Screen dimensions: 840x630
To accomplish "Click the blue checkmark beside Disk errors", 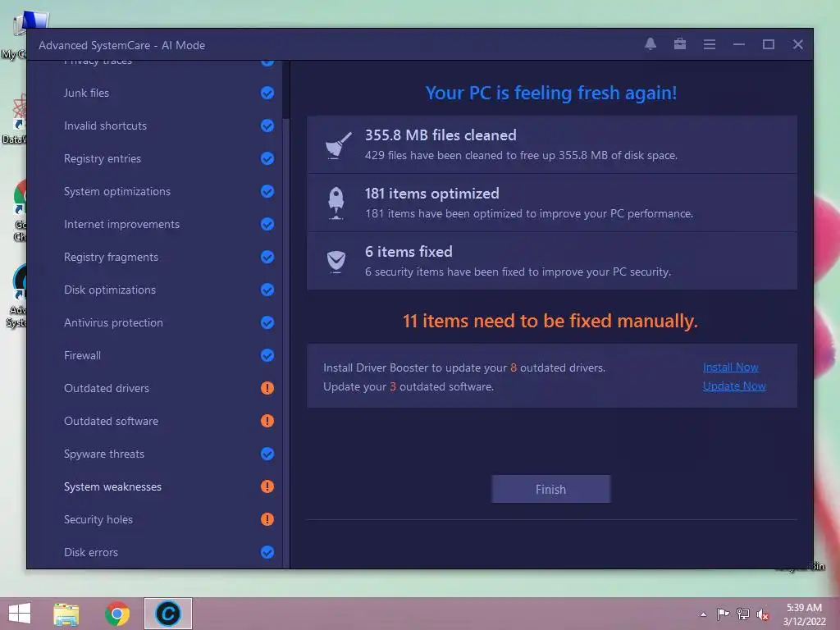I will click(267, 552).
